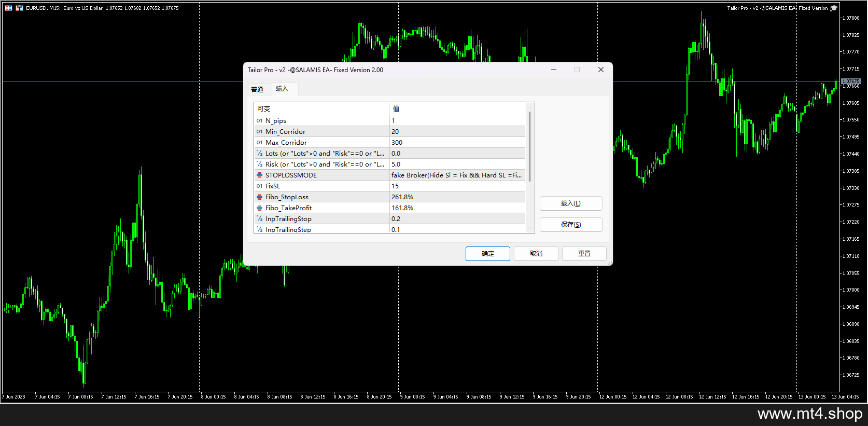Click the Lots row double-type icon
Viewport: 868px width, 426px height.
click(x=259, y=154)
